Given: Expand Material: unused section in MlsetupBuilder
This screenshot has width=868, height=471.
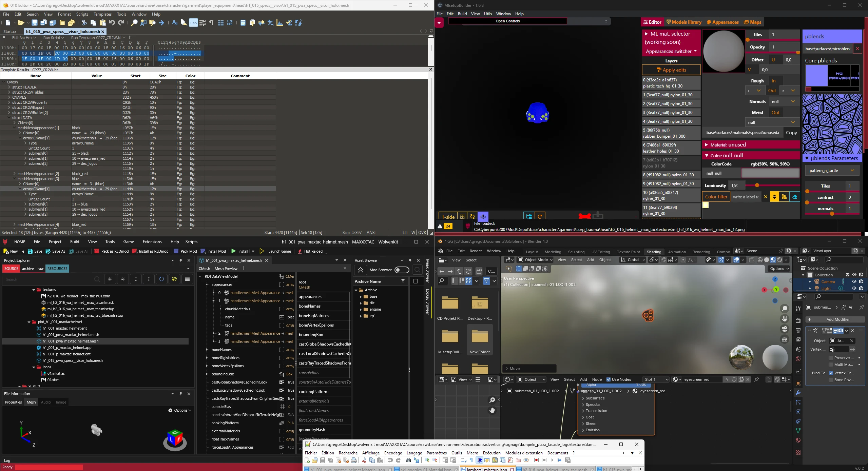Looking at the screenshot, I should 751,145.
